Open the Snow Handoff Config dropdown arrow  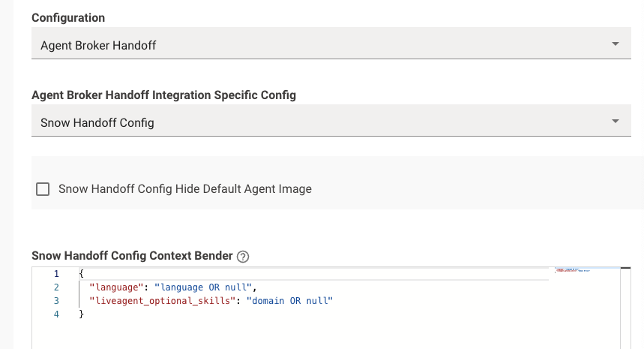616,121
